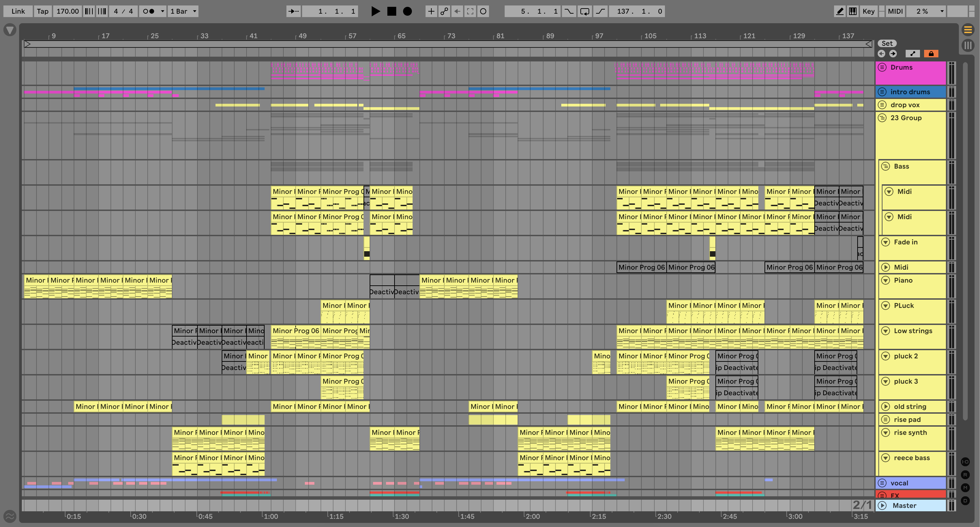The height and width of the screenshot is (527, 980).
Task: Enable the Draw Mode pencil
Action: click(840, 11)
